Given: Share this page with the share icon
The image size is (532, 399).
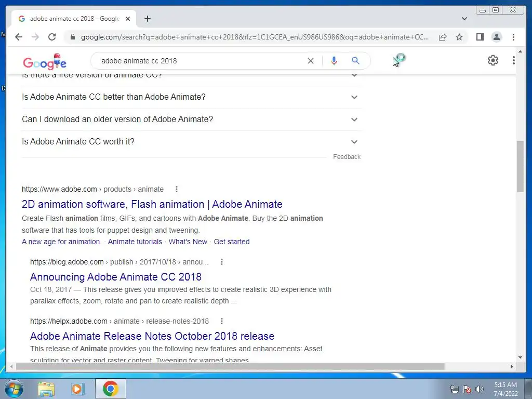Looking at the screenshot, I should pos(443,37).
